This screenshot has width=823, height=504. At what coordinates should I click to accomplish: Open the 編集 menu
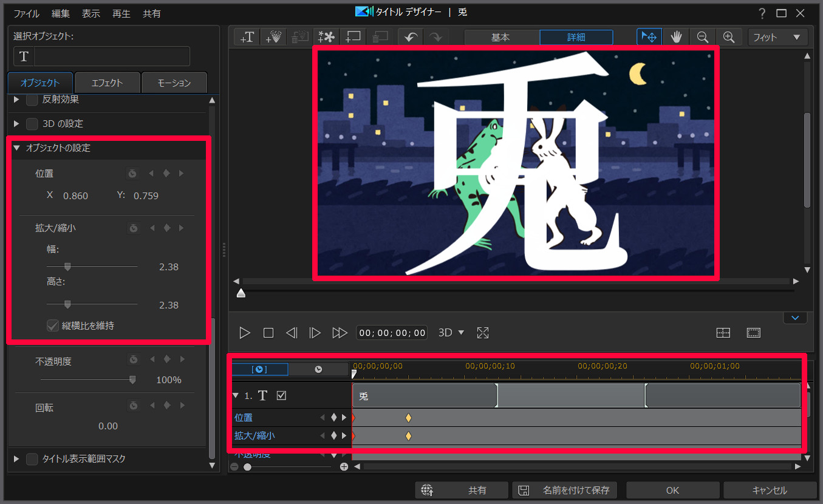tap(61, 13)
